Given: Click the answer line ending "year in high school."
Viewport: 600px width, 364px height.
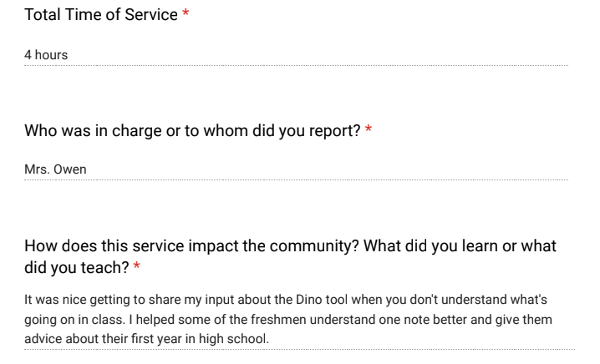Looking at the screenshot, I should click(146, 340).
